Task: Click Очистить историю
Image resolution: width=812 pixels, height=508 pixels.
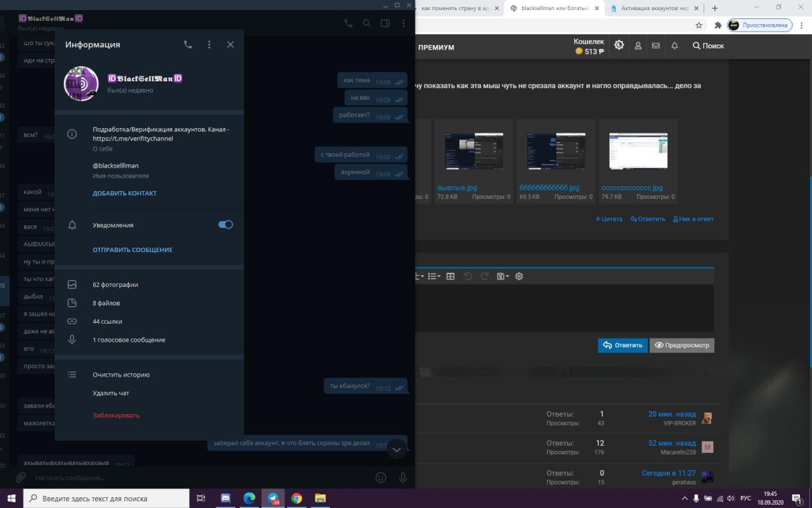Action: [121, 375]
